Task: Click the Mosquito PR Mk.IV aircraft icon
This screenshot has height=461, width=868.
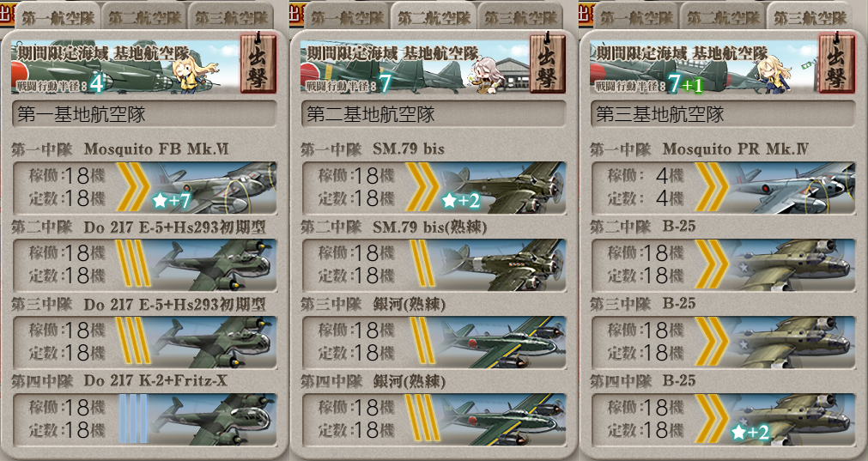Action: point(792,188)
